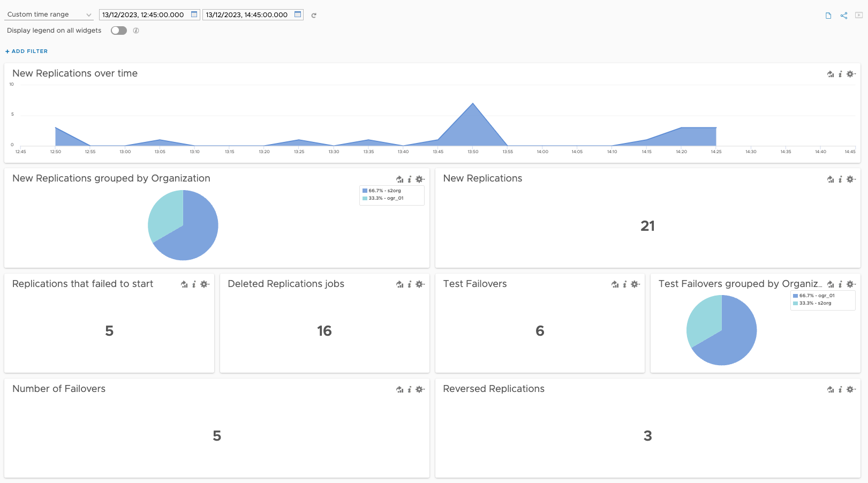Open info for Reversed Replications widget
868x483 pixels.
coord(840,389)
